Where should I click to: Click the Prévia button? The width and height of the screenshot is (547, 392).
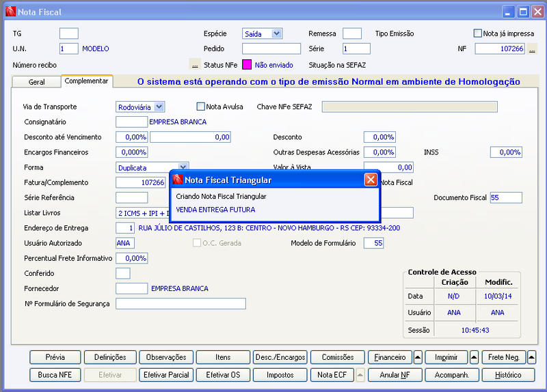click(55, 357)
